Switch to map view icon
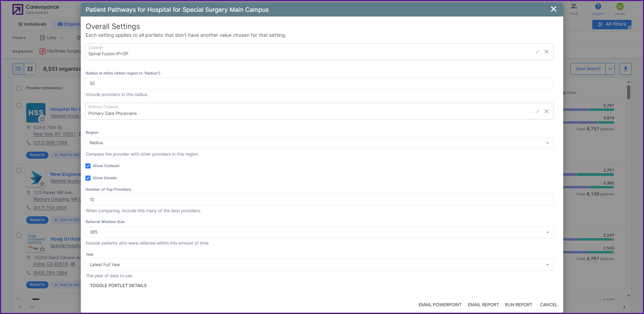Image resolution: width=644 pixels, height=314 pixels. click(30, 69)
